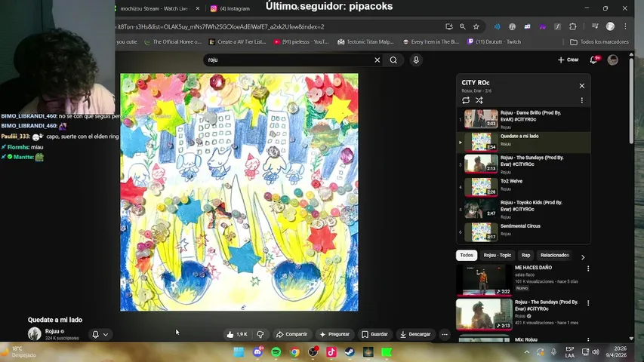644x362 pixels.
Task: Select the Todos filter chip
Action: pos(467,256)
